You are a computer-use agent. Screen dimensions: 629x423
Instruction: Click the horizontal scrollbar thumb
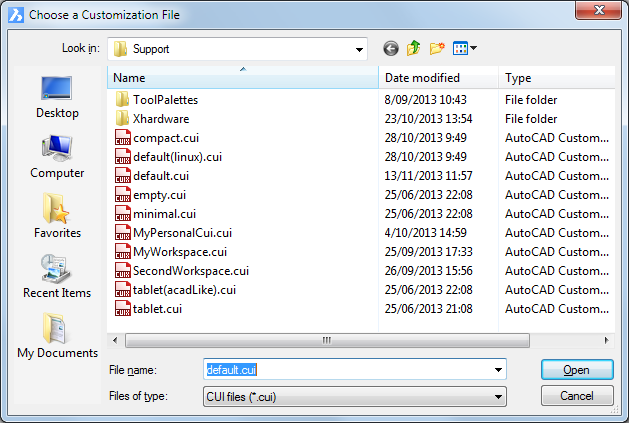(x=327, y=340)
